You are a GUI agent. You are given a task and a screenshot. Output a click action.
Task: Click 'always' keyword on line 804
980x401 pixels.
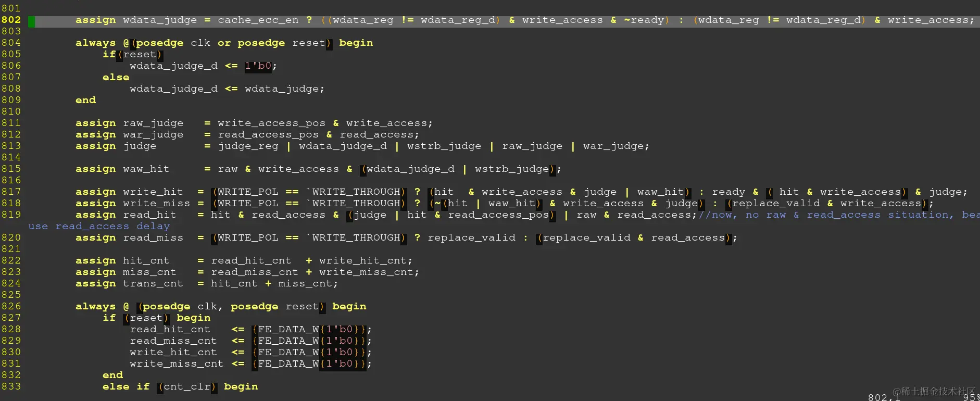(96, 43)
